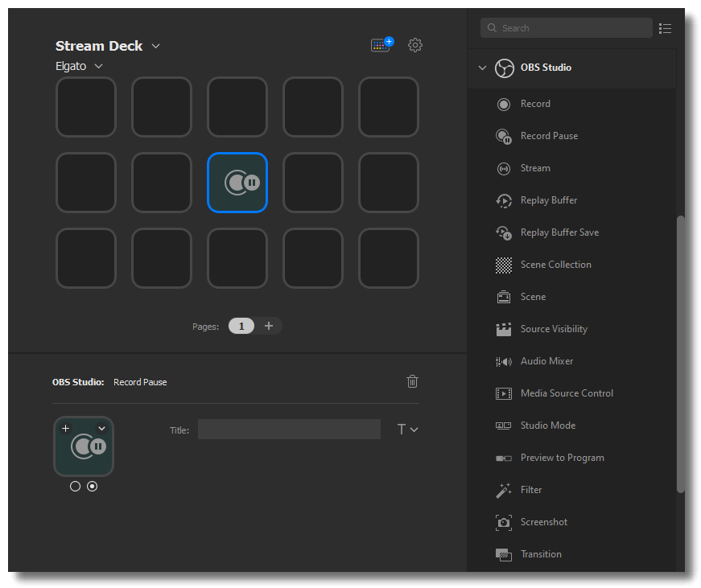Click the Record Pause icon in action list
701x588 pixels.
click(x=503, y=136)
